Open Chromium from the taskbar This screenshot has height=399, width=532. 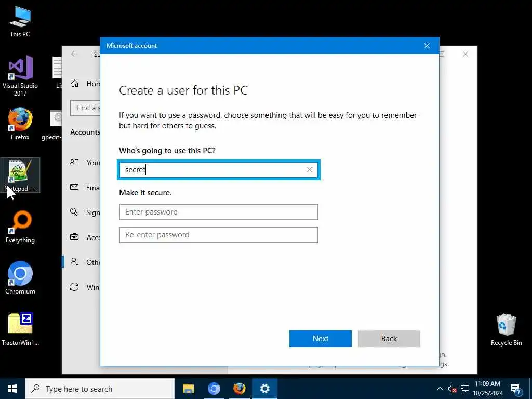click(x=214, y=389)
